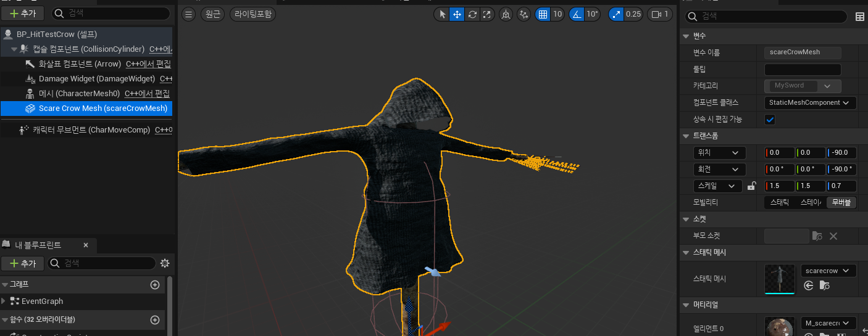This screenshot has height=336, width=868.
Task: Focus the components panel search field
Action: 110,14
